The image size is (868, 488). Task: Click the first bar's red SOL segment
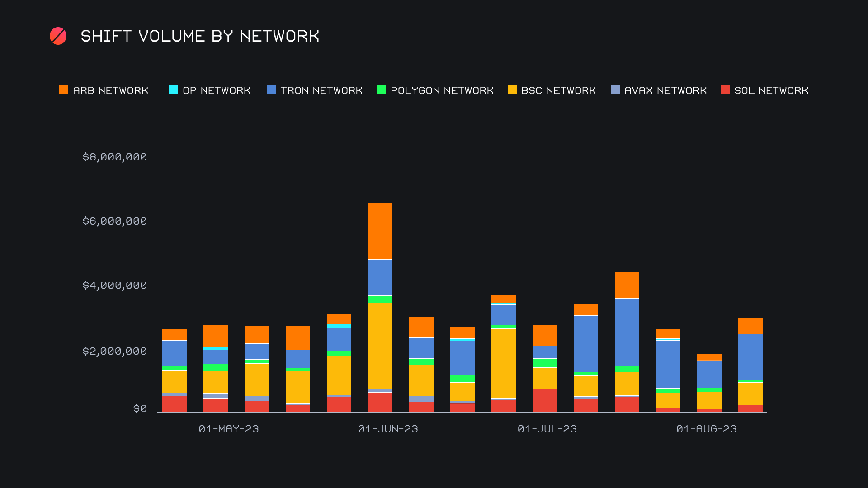[175, 404]
